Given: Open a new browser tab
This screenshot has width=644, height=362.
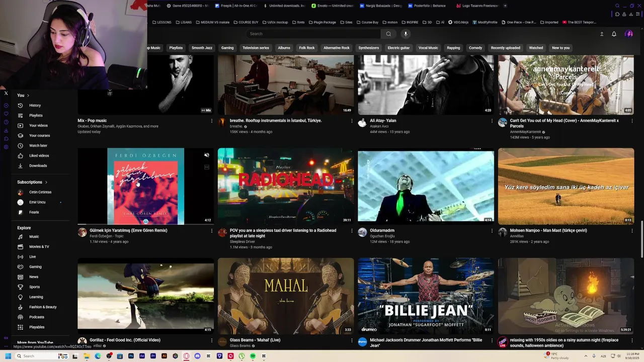Looking at the screenshot, I should 505,6.
